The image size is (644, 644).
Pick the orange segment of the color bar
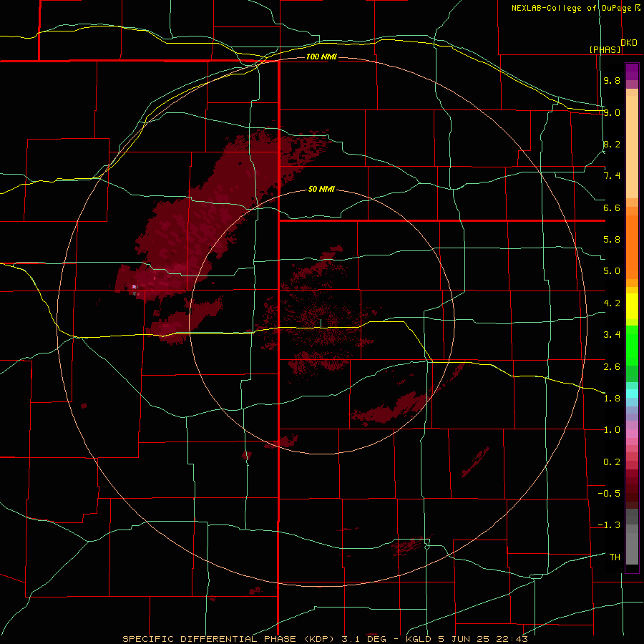pos(632,248)
